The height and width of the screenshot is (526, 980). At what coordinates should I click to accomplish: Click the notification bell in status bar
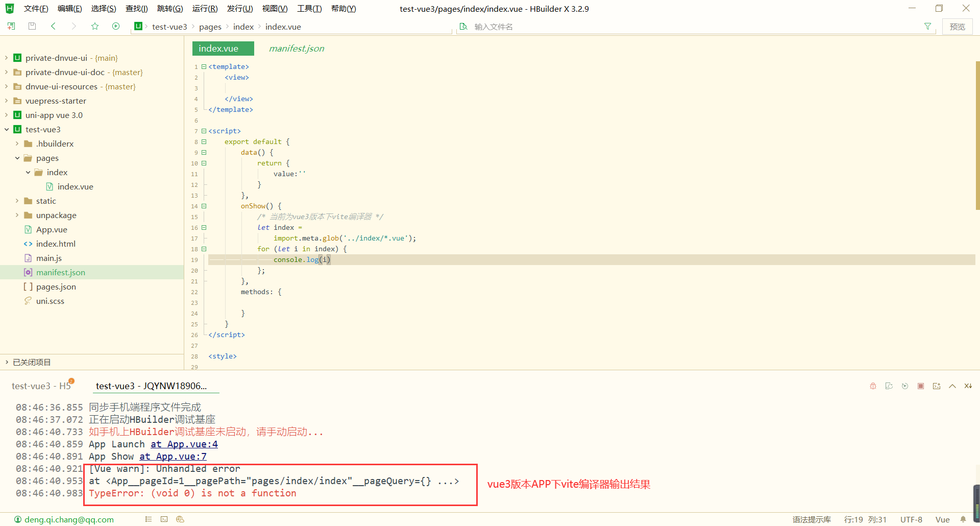coord(963,519)
